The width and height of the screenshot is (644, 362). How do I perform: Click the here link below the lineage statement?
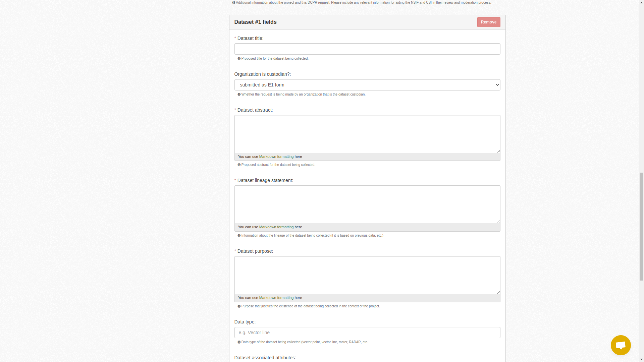pyautogui.click(x=298, y=227)
